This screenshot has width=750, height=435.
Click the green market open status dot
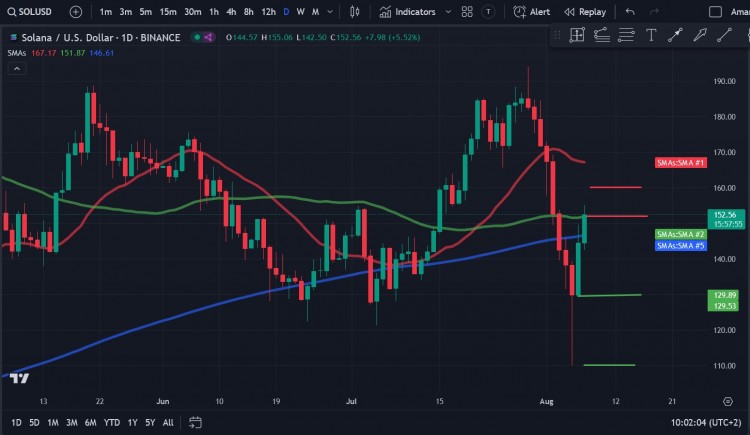[197, 37]
